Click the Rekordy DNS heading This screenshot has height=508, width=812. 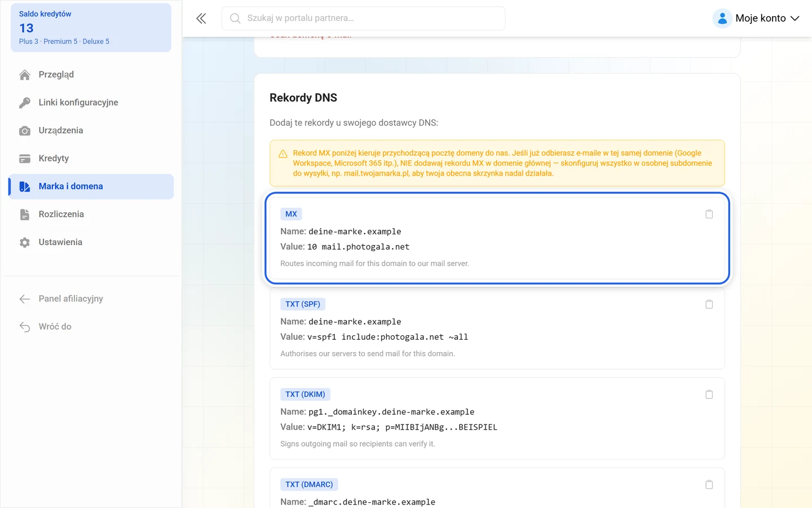303,98
